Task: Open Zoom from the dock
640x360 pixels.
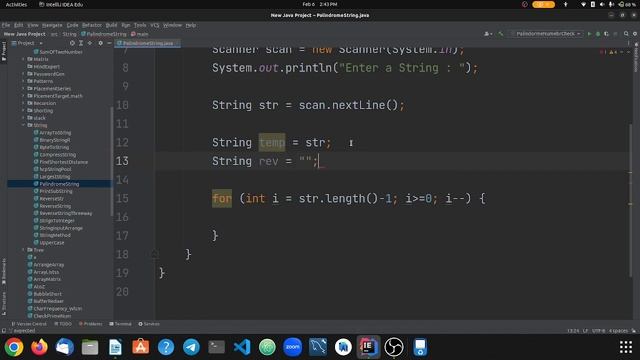Action: (293, 347)
